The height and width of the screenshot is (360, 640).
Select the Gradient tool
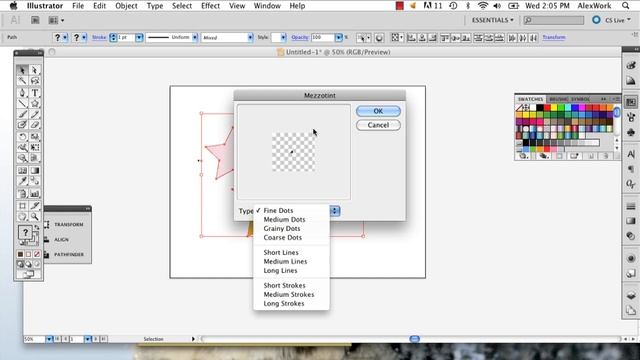pyautogui.click(x=35, y=171)
